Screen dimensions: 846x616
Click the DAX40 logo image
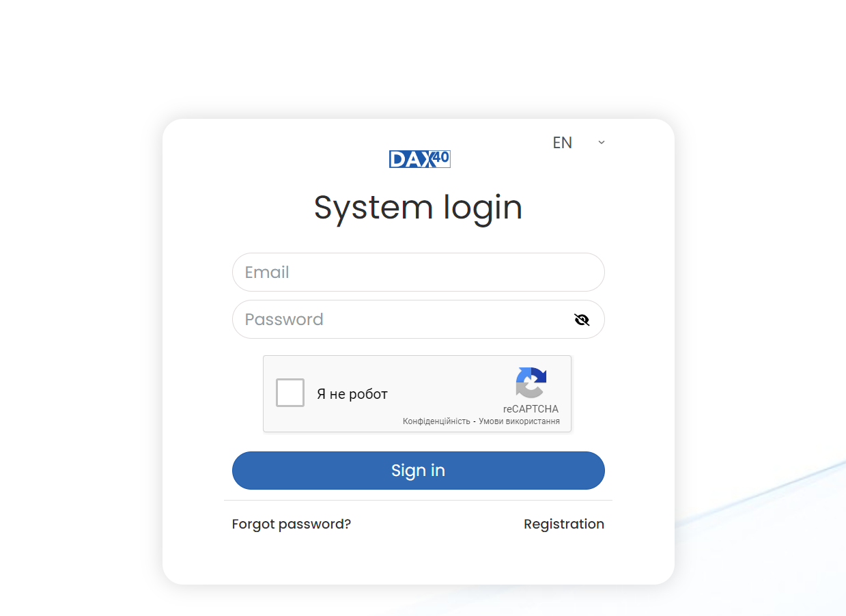click(419, 159)
